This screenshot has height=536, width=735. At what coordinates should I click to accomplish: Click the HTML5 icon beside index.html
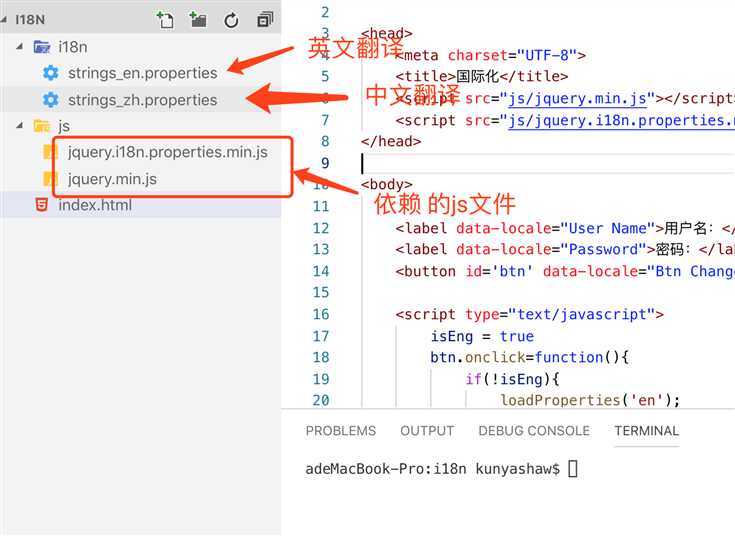pos(42,205)
